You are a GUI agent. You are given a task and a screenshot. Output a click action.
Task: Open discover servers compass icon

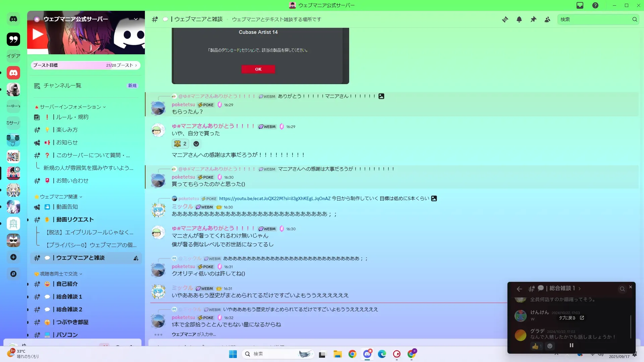(13, 274)
